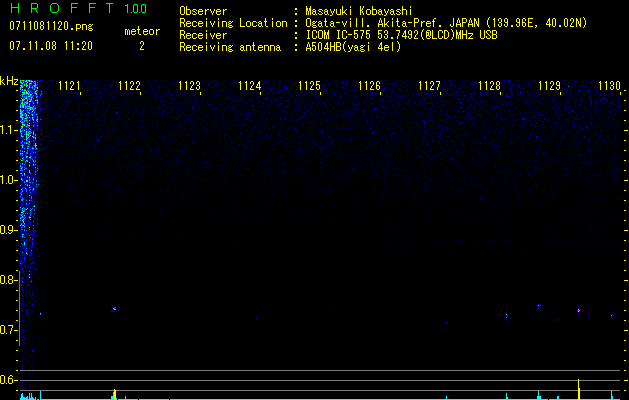This screenshot has width=629, height=400.
Task: Click the 1130 time axis marker
Action: pos(609,85)
